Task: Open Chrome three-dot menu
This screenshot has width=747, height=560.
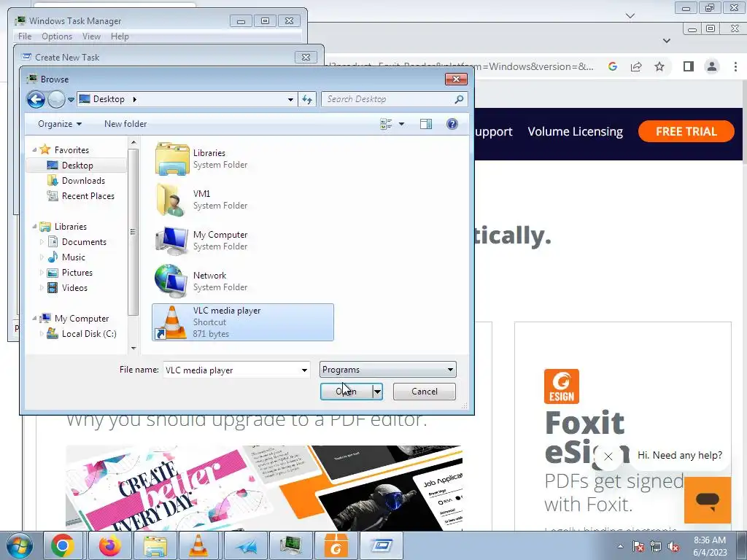Action: coord(735,66)
